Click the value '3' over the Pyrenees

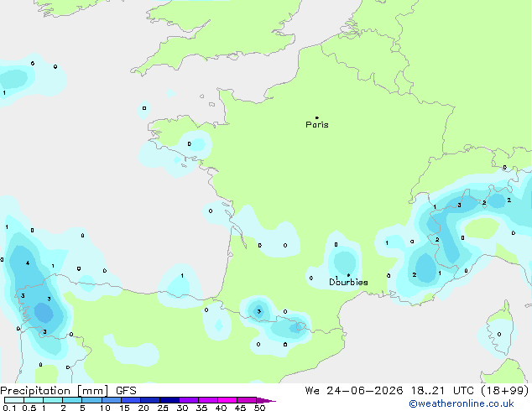[259, 312]
